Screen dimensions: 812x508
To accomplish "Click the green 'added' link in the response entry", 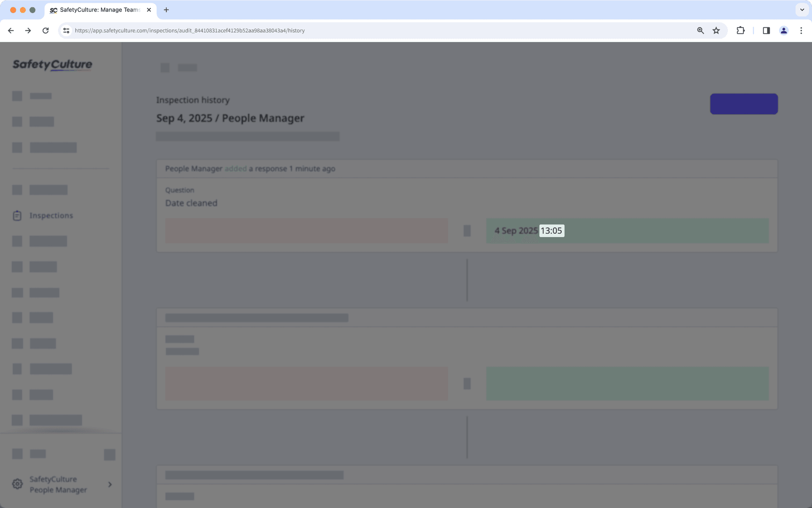I will [x=235, y=168].
